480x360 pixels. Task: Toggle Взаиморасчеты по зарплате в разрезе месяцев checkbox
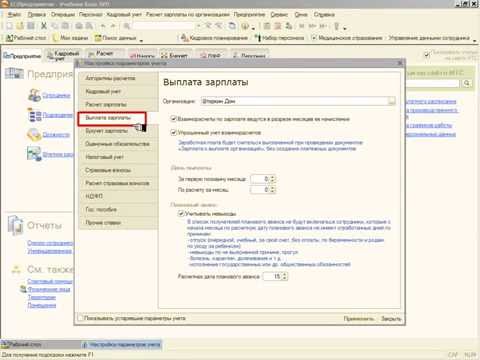[x=173, y=119]
